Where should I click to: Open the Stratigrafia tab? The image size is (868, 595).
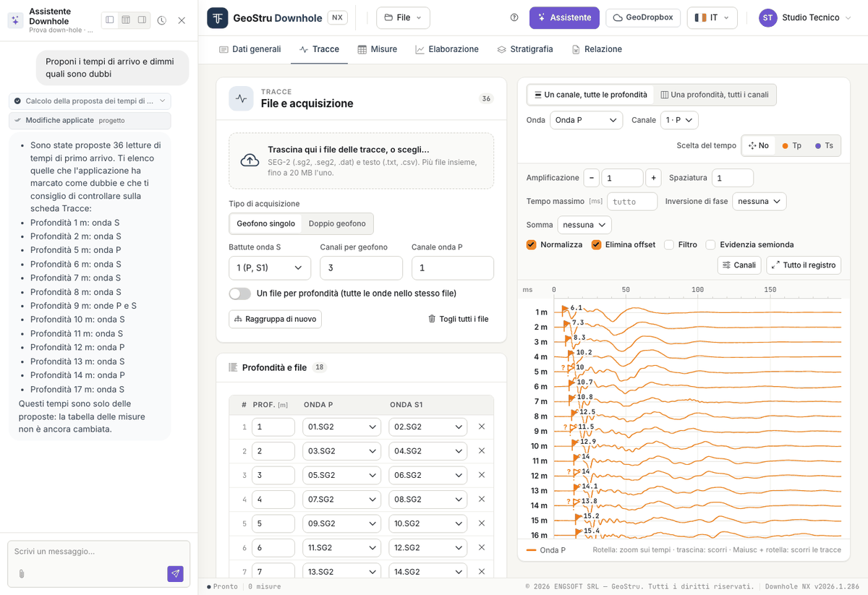click(525, 49)
